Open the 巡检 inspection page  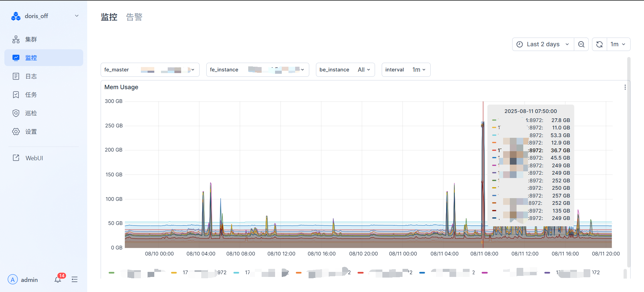[44, 113]
